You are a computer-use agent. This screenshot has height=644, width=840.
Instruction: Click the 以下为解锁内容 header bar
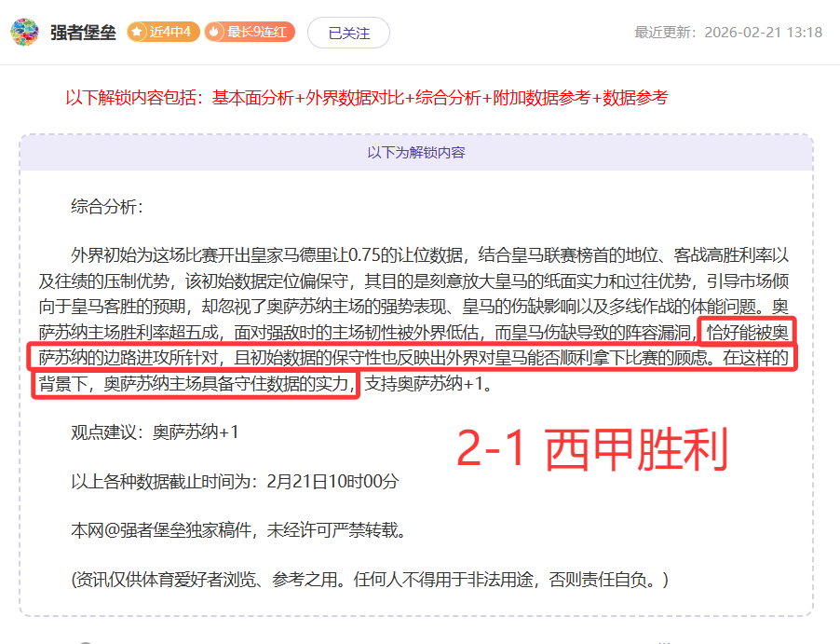[416, 152]
